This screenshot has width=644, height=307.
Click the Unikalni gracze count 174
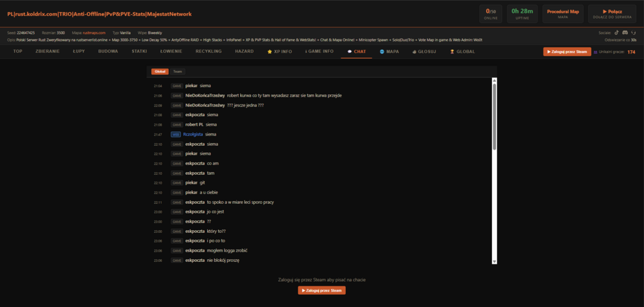click(631, 52)
